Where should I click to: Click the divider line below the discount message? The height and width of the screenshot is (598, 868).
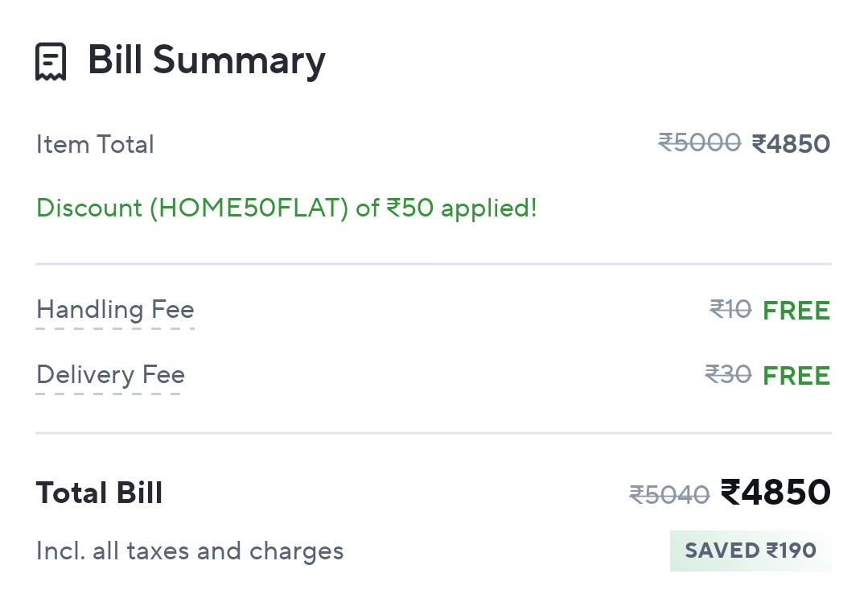click(433, 264)
